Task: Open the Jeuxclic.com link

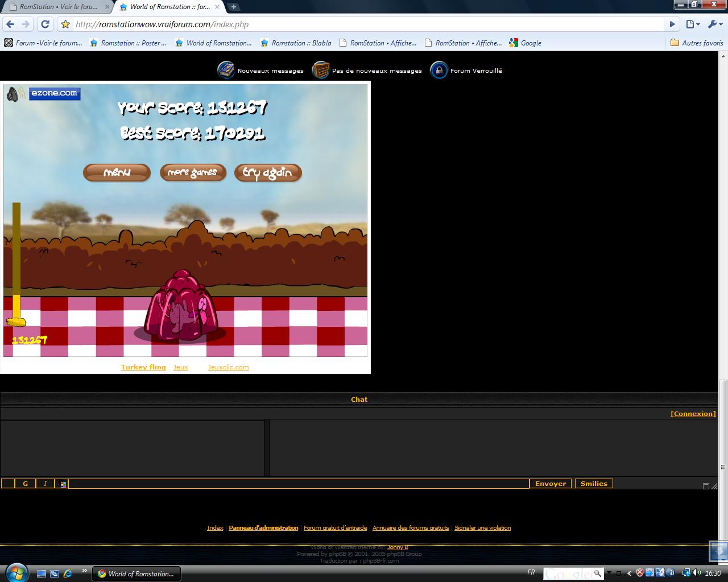Action: (228, 367)
